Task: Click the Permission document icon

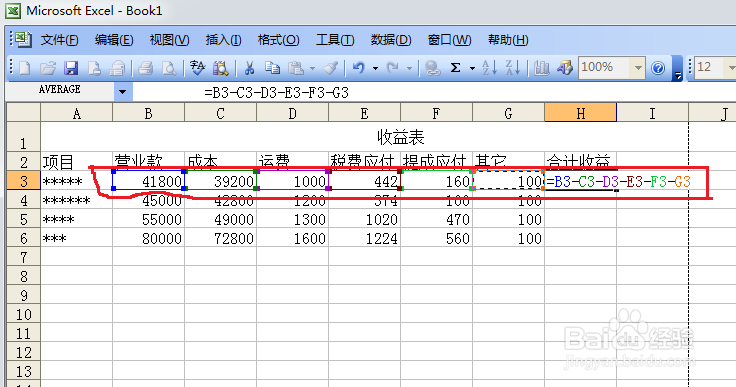Action: pyautogui.click(x=94, y=69)
